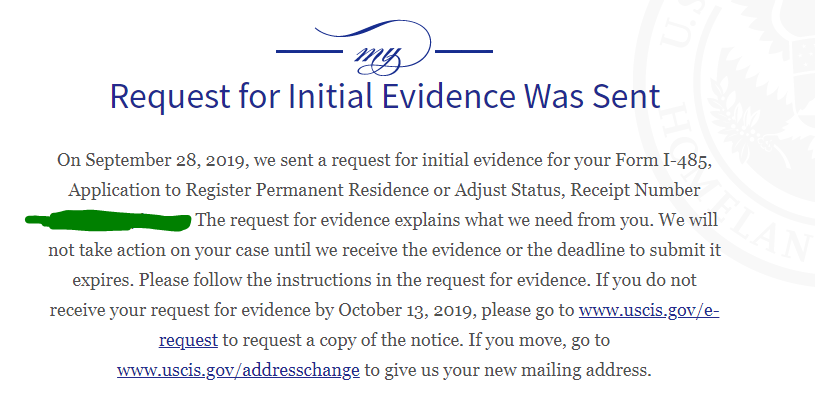The height and width of the screenshot is (410, 815).
Task: Click the "October 13, 2019" deadline date
Action: pos(407,310)
